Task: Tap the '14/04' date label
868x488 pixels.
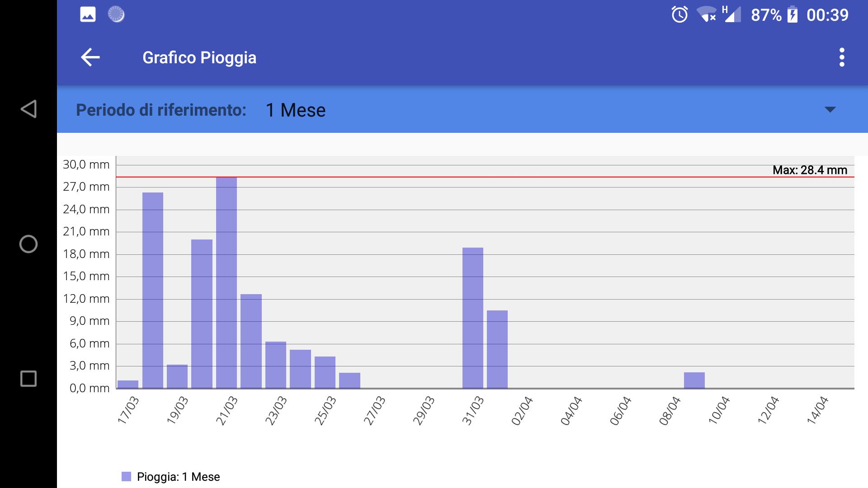Action: [x=817, y=410]
